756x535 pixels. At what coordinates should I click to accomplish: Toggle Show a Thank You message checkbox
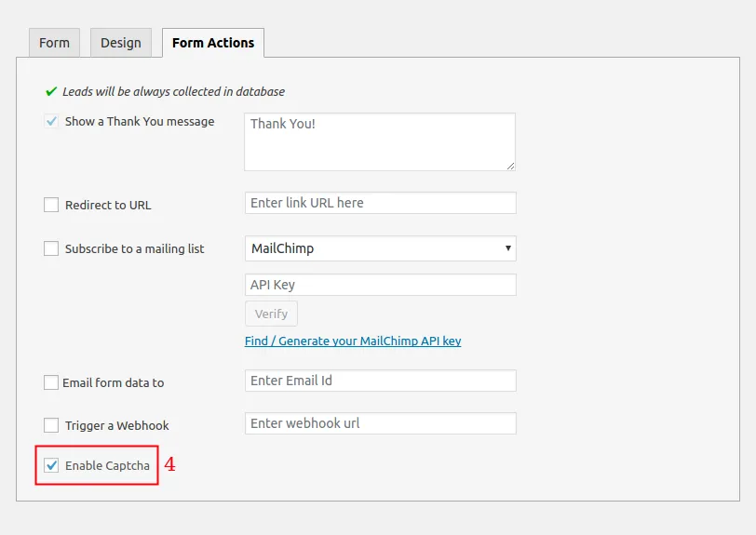(x=51, y=121)
